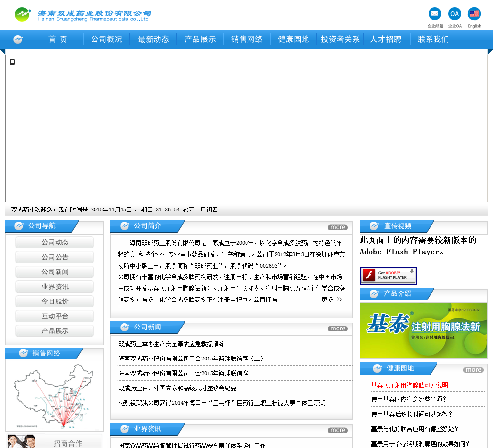The height and width of the screenshot is (448, 493).
Task: Click the 公司动态 sidebar button
Action: (55, 242)
